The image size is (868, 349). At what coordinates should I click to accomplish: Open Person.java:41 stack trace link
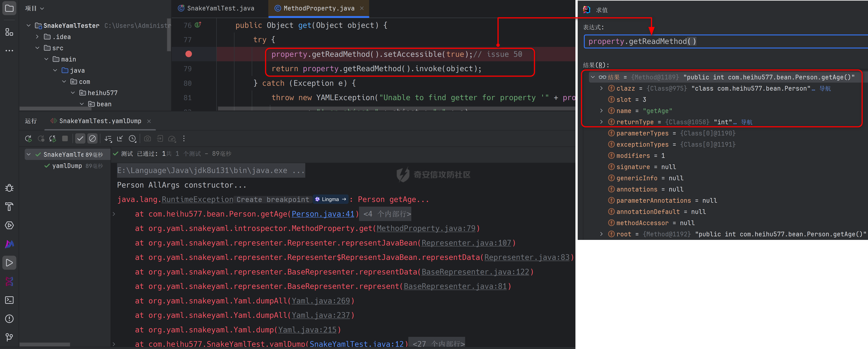[x=323, y=214]
